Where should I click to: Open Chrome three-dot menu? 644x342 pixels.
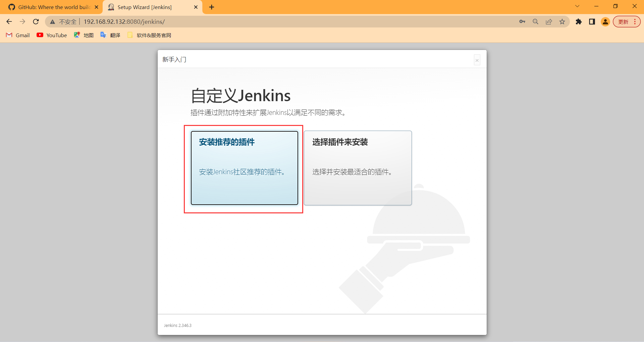point(635,22)
